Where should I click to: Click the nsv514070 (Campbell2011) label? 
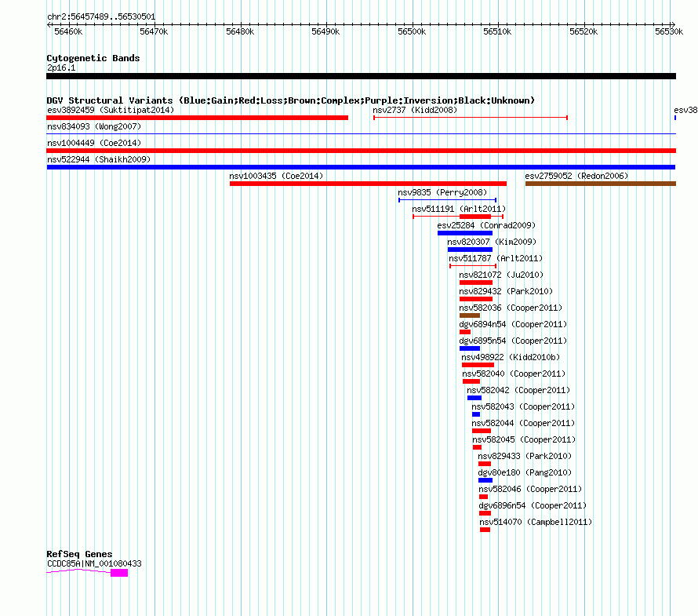[536, 522]
